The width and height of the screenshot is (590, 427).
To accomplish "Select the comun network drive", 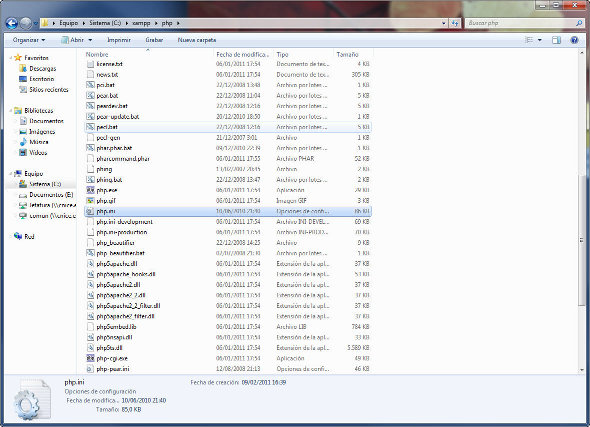I will click(x=47, y=216).
